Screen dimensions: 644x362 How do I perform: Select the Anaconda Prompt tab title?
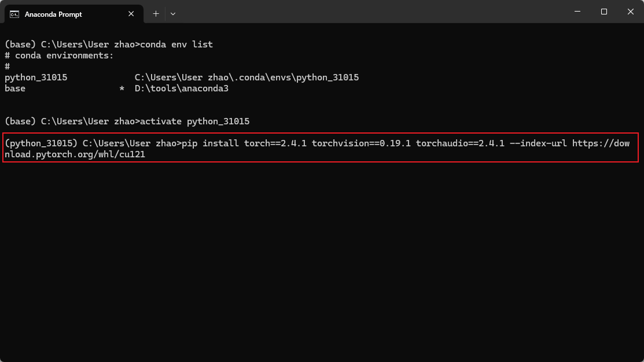coord(53,14)
